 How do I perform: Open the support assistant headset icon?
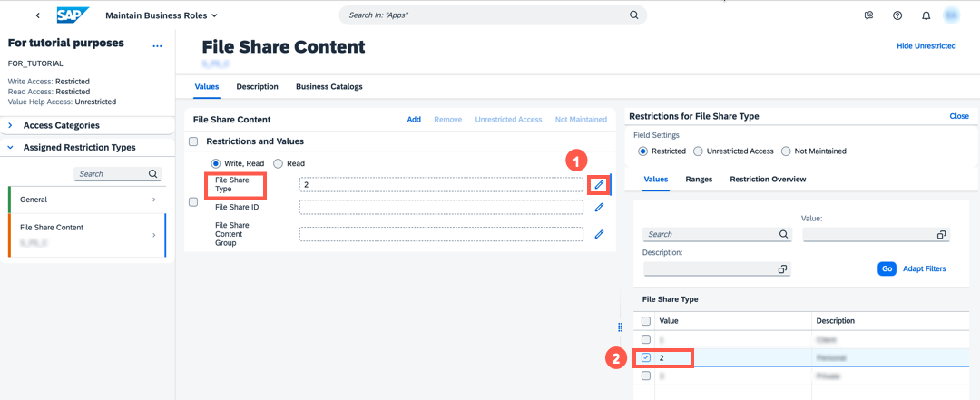click(x=868, y=15)
